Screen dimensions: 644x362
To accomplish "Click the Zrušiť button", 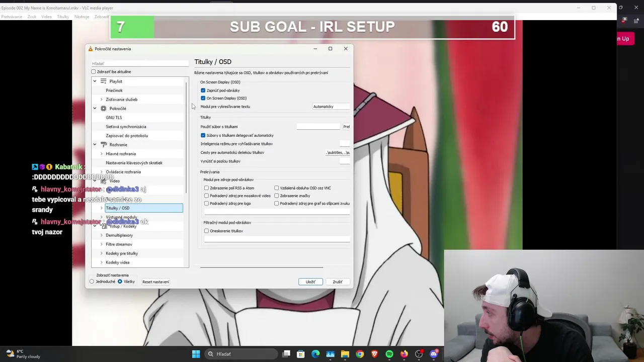I will pos(338,282).
